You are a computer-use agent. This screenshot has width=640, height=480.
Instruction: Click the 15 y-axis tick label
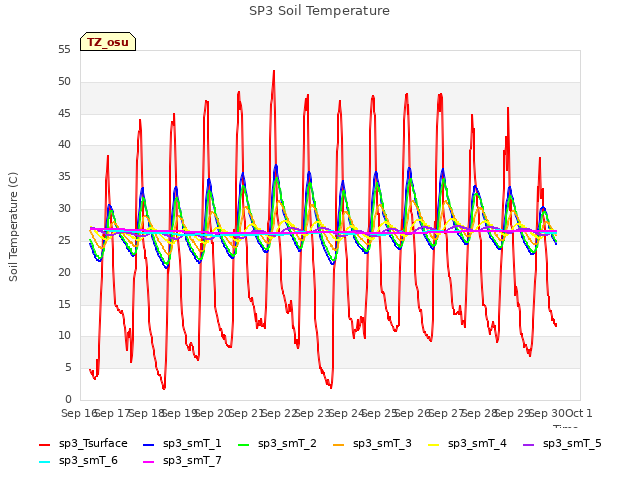64,304
